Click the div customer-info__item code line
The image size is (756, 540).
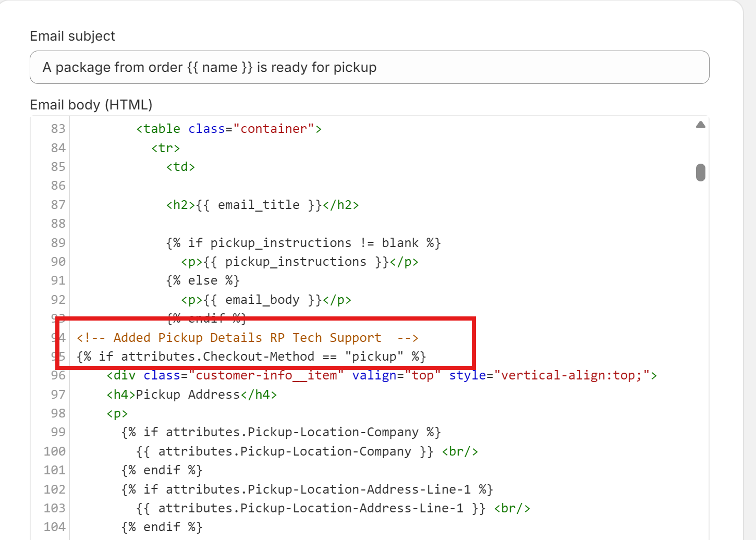point(381,375)
